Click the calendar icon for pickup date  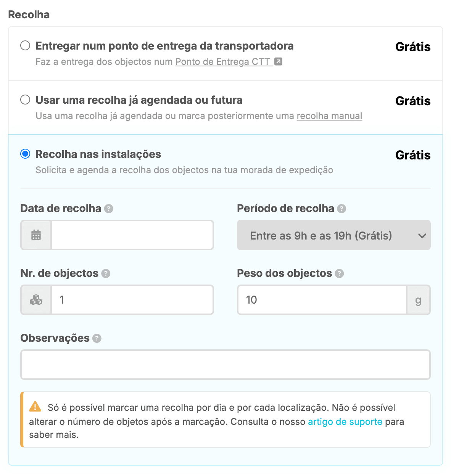36,235
